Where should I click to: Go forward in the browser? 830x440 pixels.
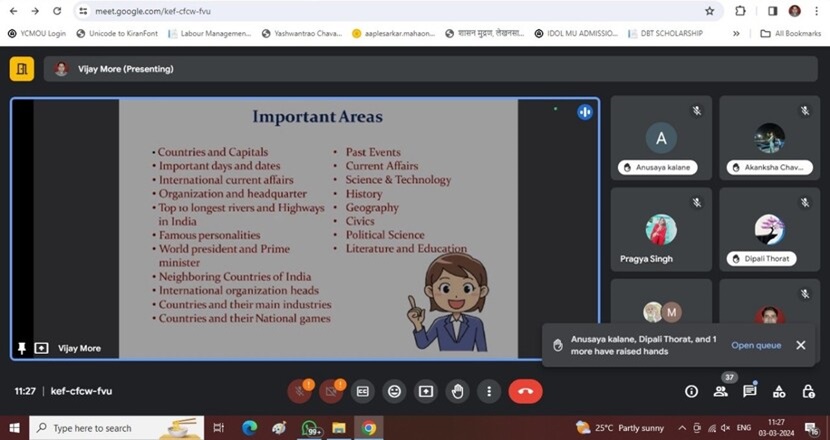[x=35, y=11]
